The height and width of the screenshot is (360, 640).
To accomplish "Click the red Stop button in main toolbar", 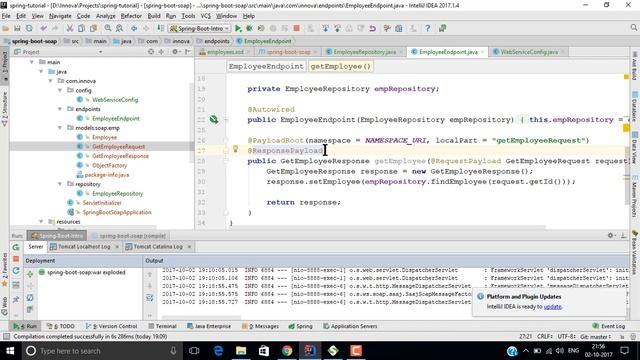I will click(297, 29).
